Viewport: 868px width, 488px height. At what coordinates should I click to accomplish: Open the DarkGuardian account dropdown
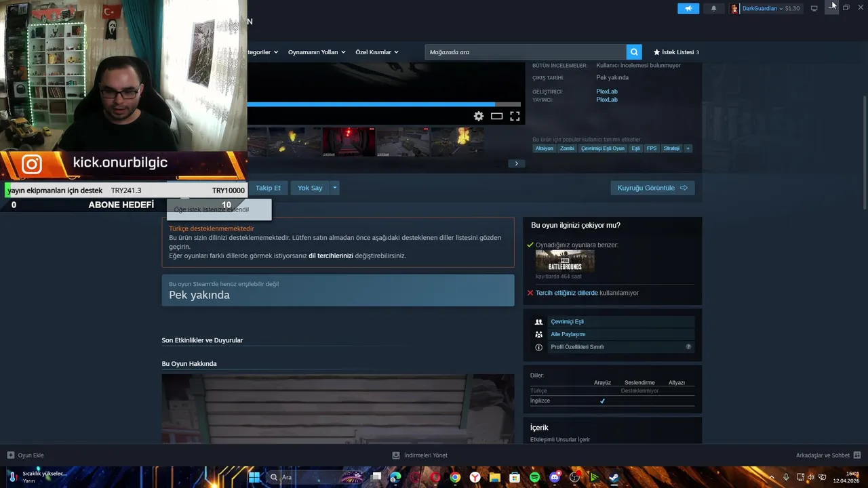tap(766, 8)
